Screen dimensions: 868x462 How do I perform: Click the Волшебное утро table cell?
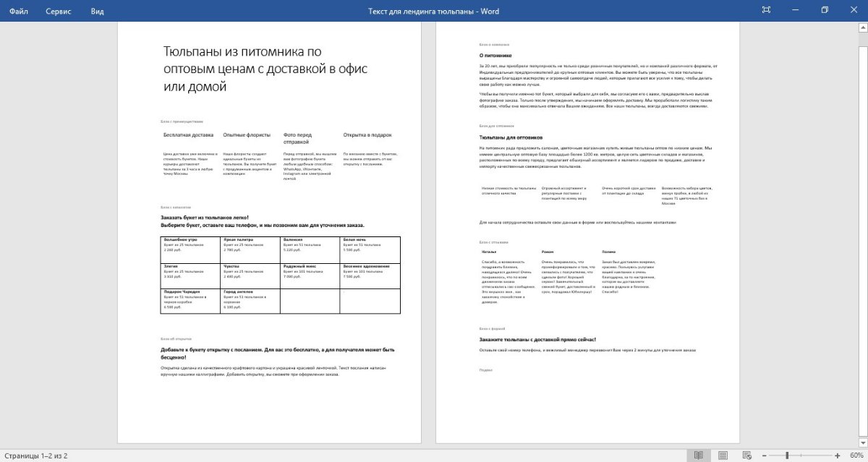pos(190,248)
